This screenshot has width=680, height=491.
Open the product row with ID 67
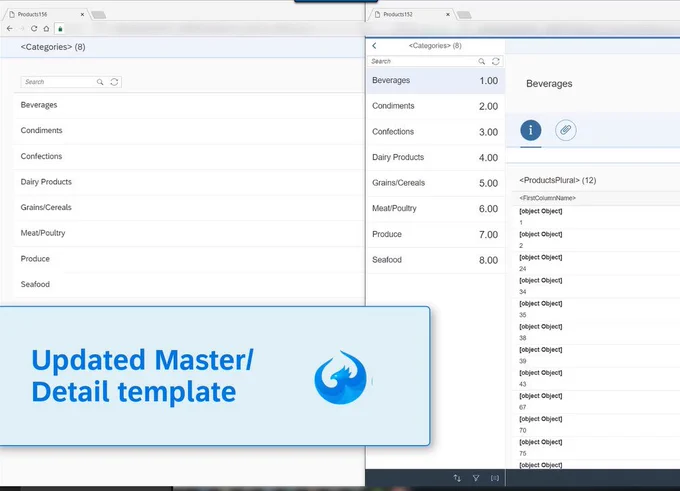pos(596,401)
